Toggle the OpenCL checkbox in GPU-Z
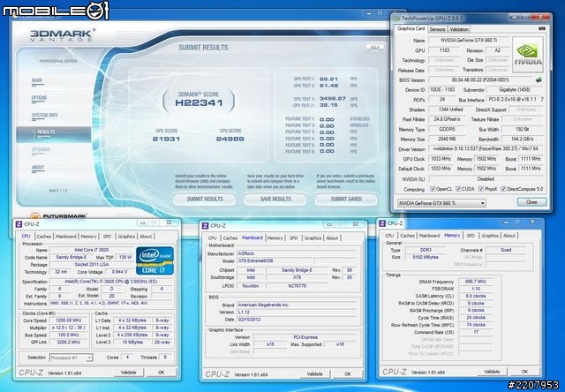This screenshot has height=392, width=565. pos(433,189)
